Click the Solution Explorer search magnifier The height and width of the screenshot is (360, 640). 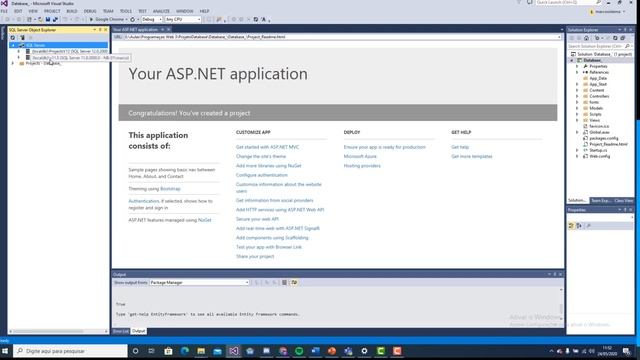click(x=627, y=46)
